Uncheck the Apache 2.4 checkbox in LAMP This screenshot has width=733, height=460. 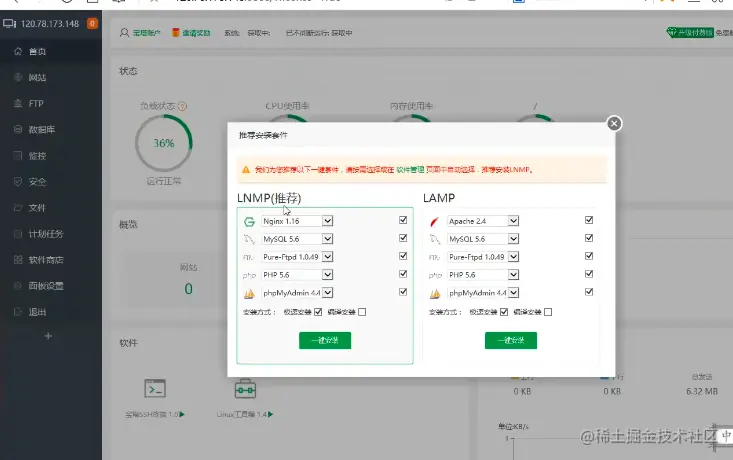(x=589, y=220)
